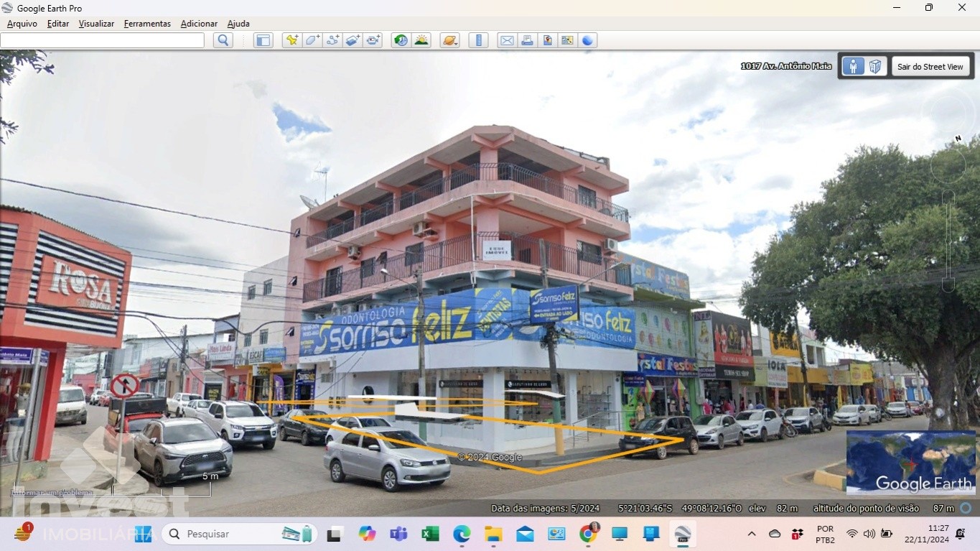Viewport: 980px width, 551px height.
Task: Select the Add Image Overlay tool
Action: [353, 40]
